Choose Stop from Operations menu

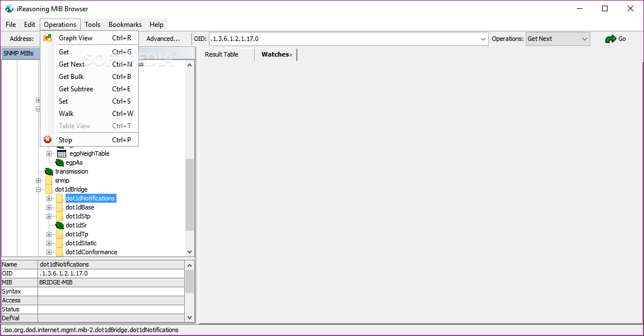tap(90, 139)
